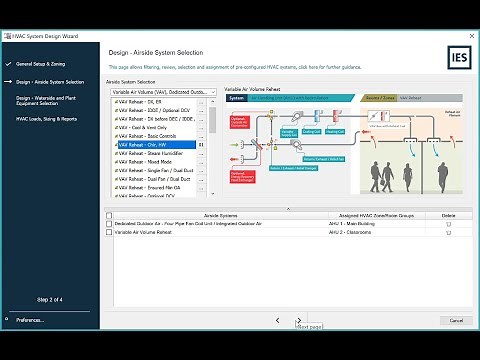Viewport: 480px width, 360px height.
Task: Check the Variable Air Volume Reheat row checkbox
Action: tap(109, 232)
